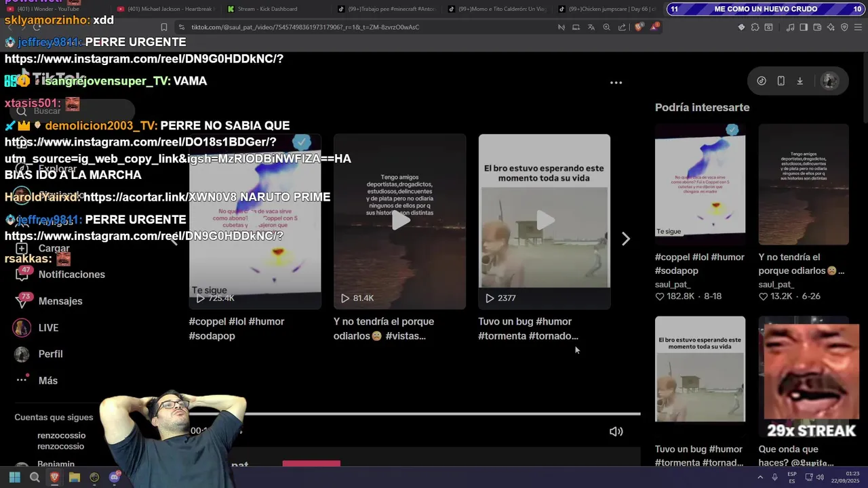The image size is (868, 488).
Task: Open the 29x STREAK recommended video
Action: [804, 377]
